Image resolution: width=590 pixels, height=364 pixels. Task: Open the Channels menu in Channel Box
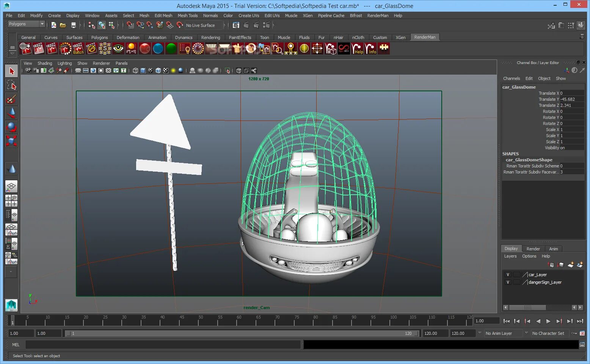click(x=512, y=78)
